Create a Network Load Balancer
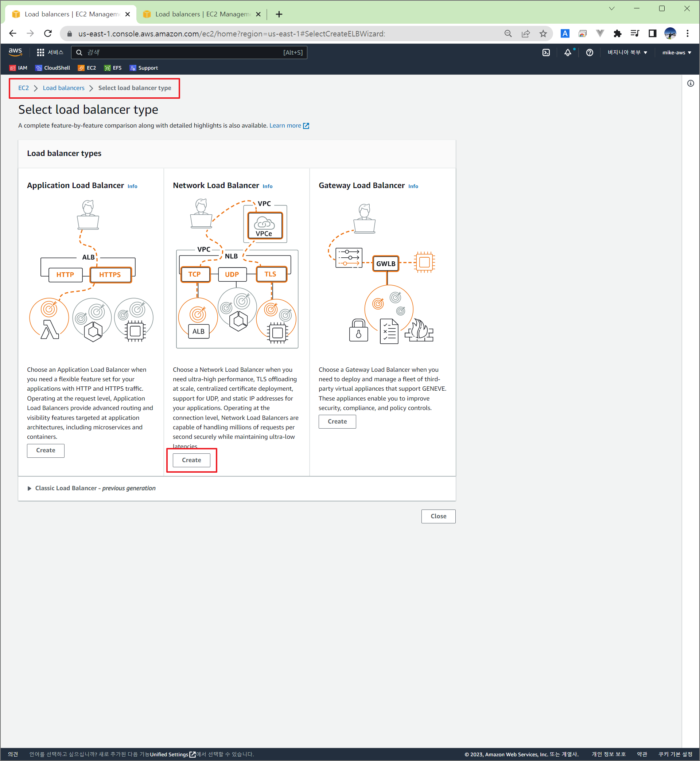This screenshot has height=761, width=700. [191, 460]
